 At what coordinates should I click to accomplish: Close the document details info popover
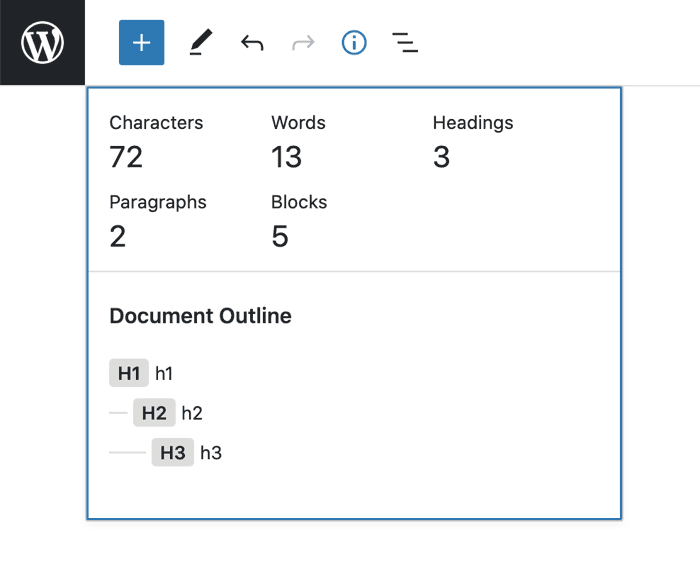354,43
